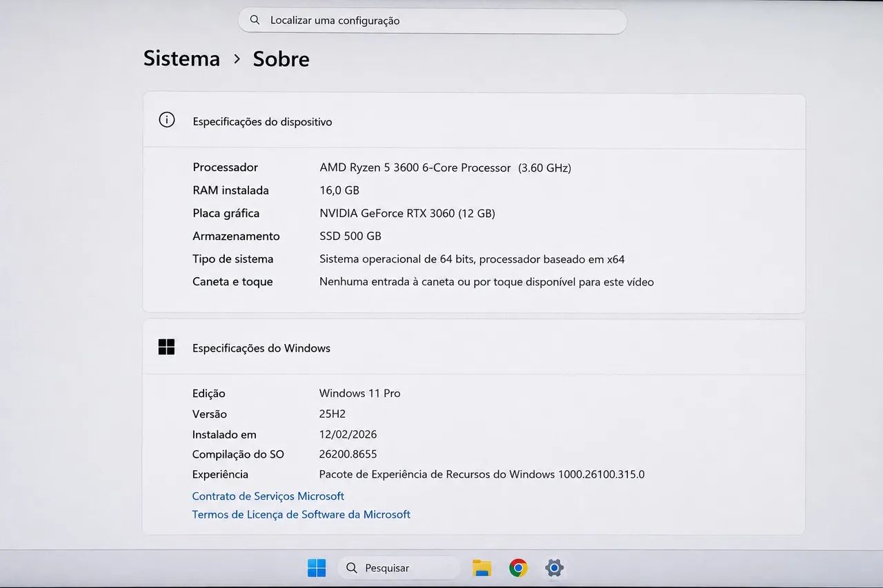The height and width of the screenshot is (588, 883).
Task: Collapse the Especificações do dispositivo section header
Action: pyautogui.click(x=474, y=121)
